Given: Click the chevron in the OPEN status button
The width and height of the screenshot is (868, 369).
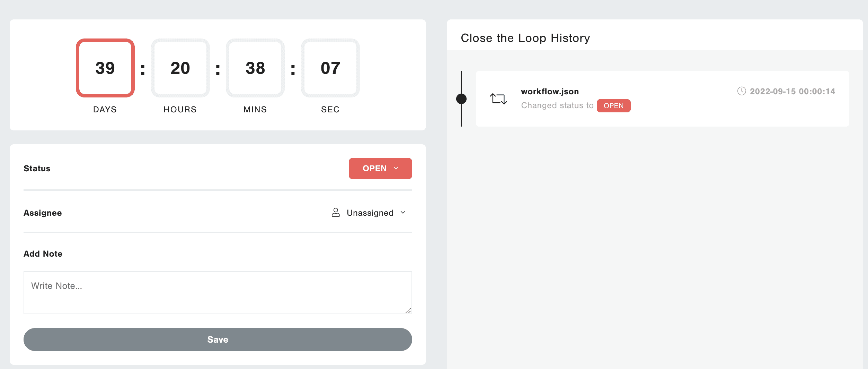Looking at the screenshot, I should pyautogui.click(x=396, y=168).
